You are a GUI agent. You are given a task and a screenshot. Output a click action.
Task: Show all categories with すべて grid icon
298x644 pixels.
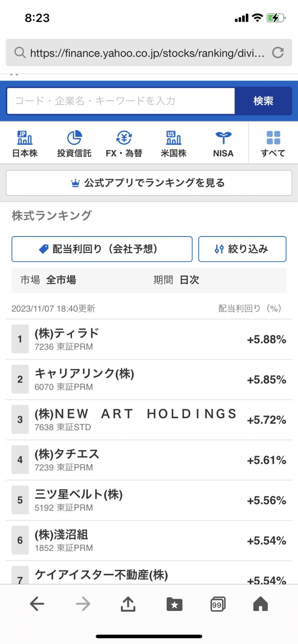tap(273, 138)
